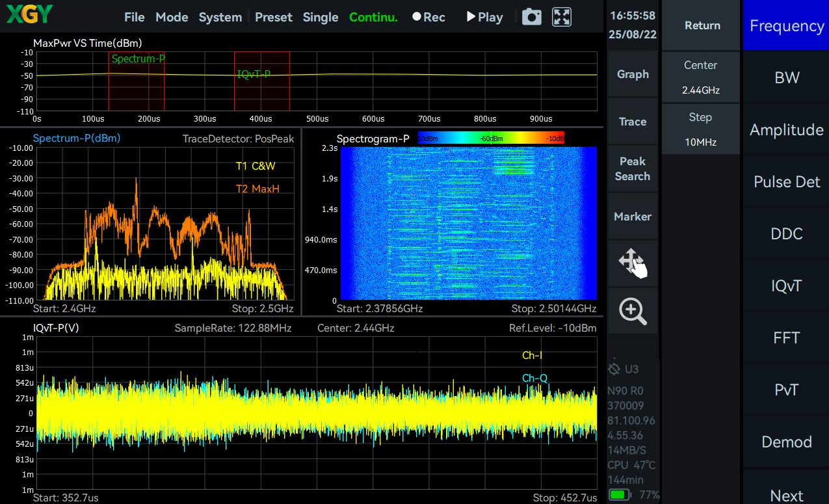Open the System menu
Viewport: 829px width, 504px height.
tap(220, 17)
